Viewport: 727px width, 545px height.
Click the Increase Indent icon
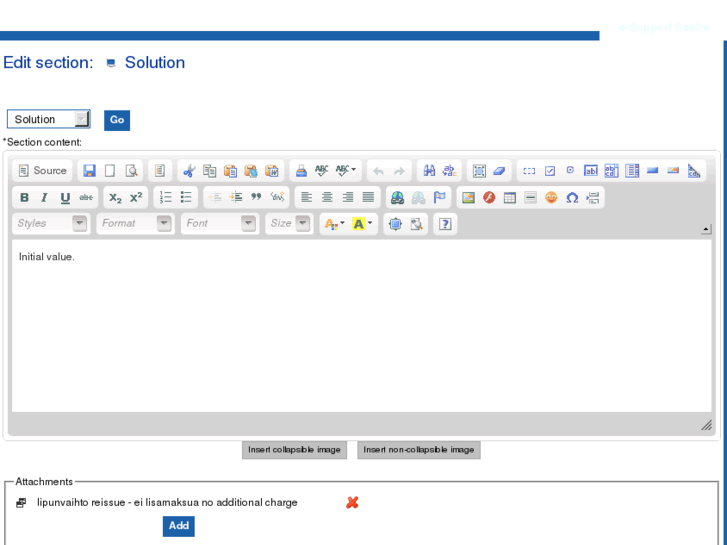click(x=236, y=198)
